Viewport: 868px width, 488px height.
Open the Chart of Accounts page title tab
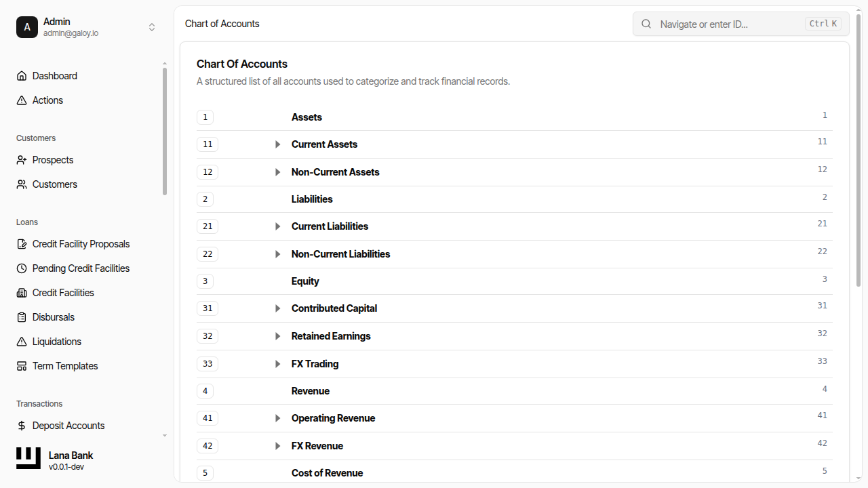(x=222, y=23)
